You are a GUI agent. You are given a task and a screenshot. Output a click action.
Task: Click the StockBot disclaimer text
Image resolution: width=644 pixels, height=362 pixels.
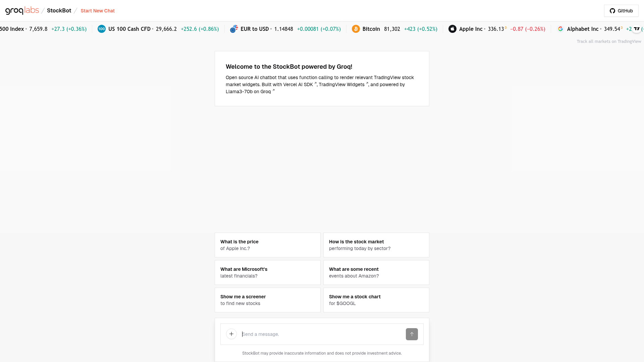click(322, 353)
